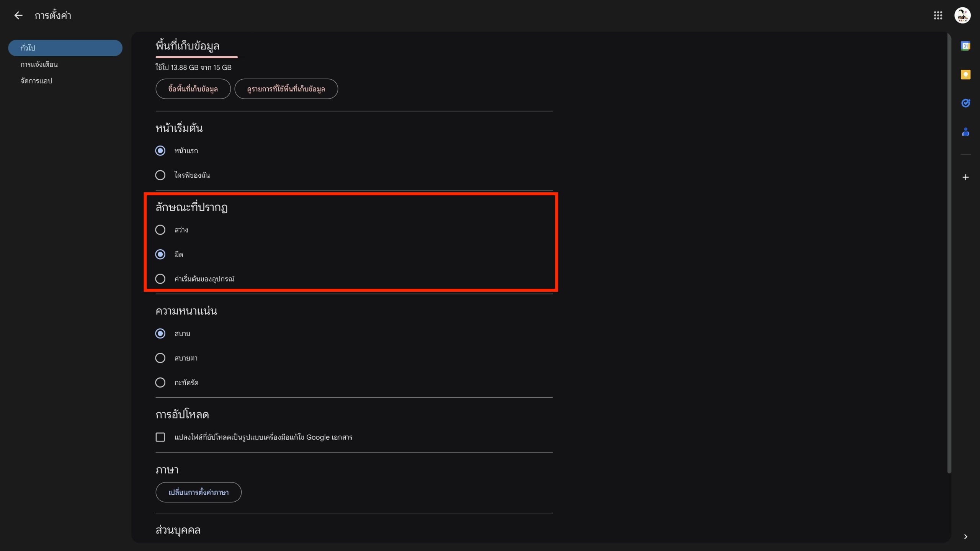Image resolution: width=980 pixels, height=551 pixels.
Task: Click ซื้อพื้นที่เก็บข้อมูล button
Action: [x=193, y=89]
